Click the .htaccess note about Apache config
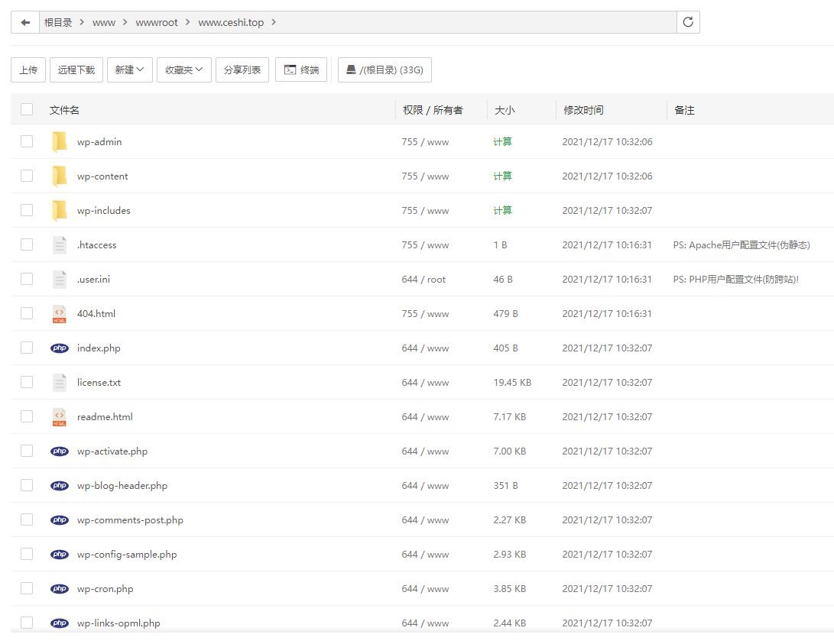This screenshot has height=644, width=834. pyautogui.click(x=742, y=245)
